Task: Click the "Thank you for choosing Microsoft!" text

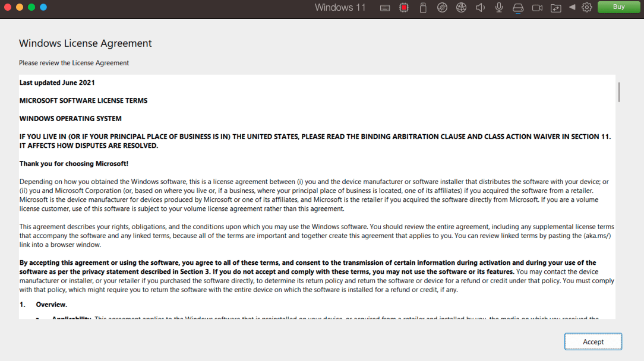Action: (74, 163)
